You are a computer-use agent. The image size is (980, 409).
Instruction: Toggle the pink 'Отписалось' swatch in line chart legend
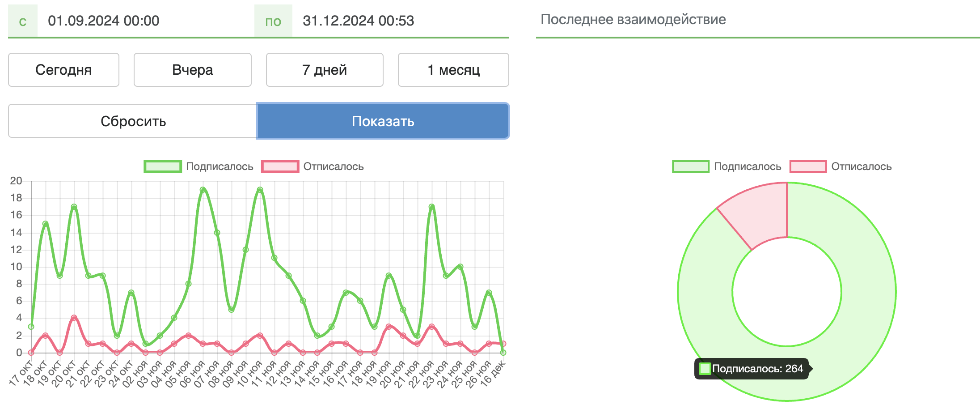(280, 166)
